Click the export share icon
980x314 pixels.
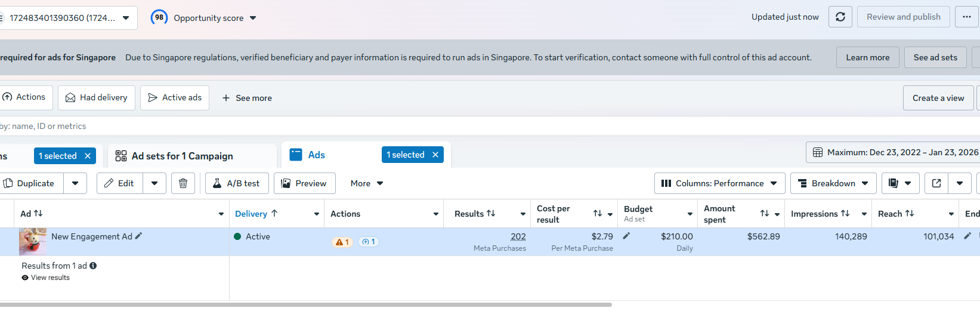[936, 183]
